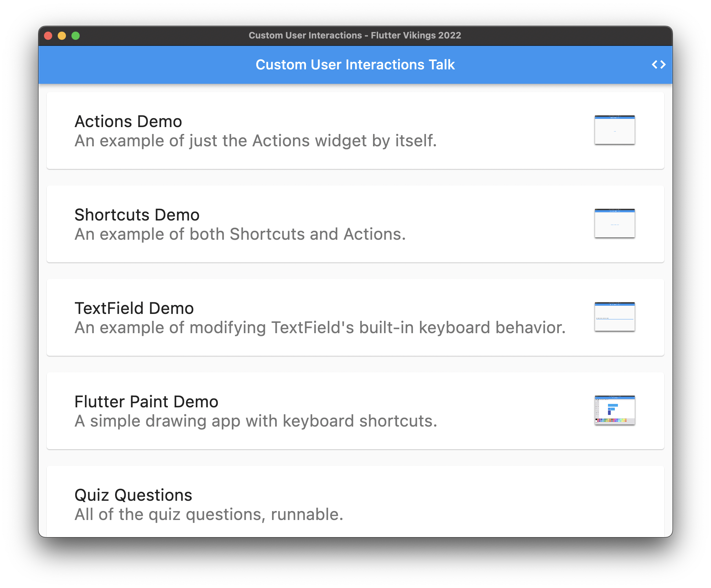Click the window title bar text
The image size is (711, 588).
coord(355,35)
